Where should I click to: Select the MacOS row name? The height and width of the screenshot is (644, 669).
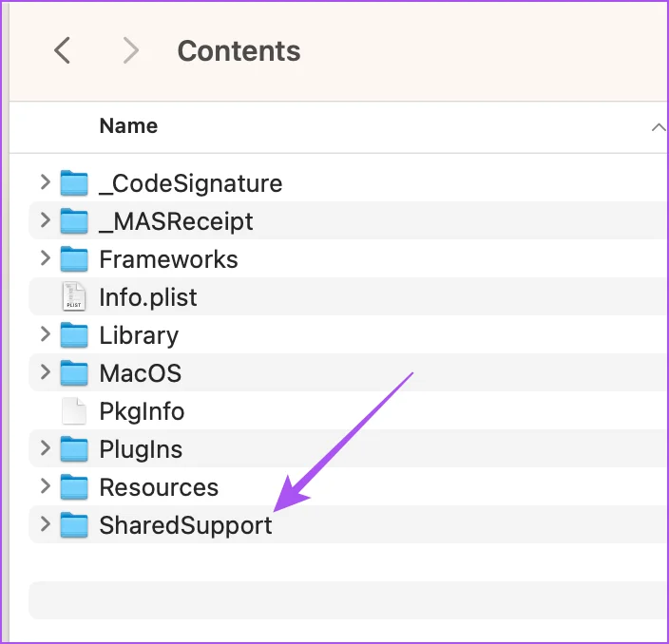pyautogui.click(x=141, y=373)
